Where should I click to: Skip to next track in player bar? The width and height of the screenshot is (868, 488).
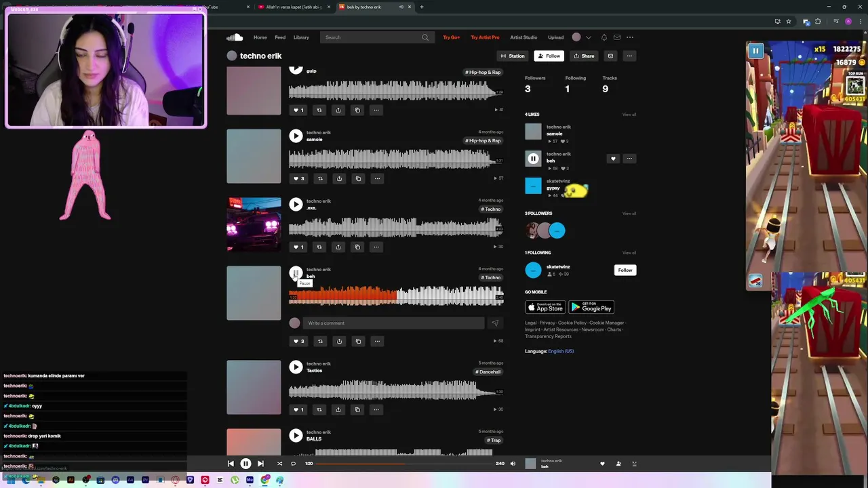(x=260, y=464)
